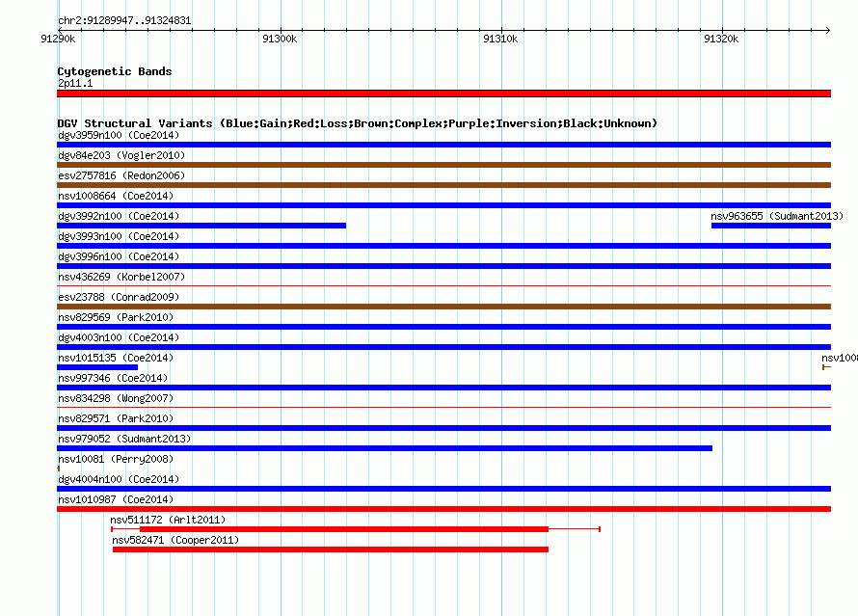
Task: Select the dgv3992n100 (Coe2014) short blue bar
Action: click(x=201, y=226)
